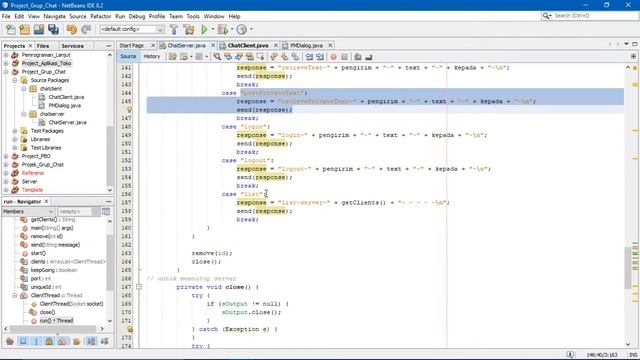Show inherited members in the Navigator

pyautogui.click(x=10, y=341)
